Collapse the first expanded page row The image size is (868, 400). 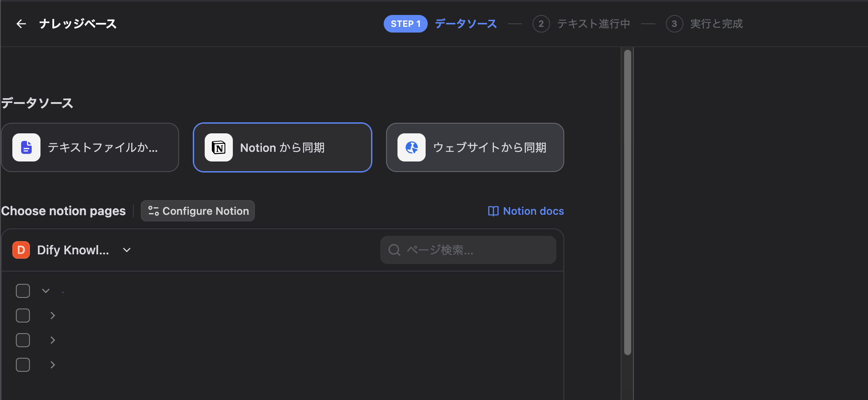click(46, 291)
